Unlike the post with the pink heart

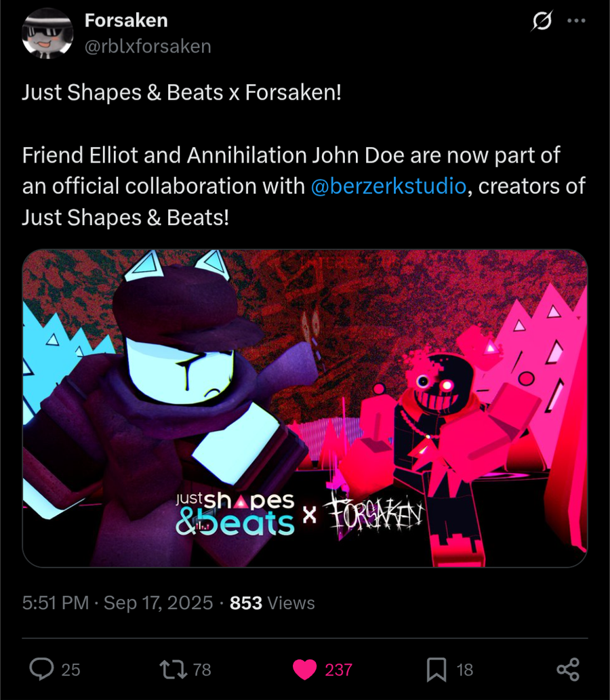pos(304,670)
